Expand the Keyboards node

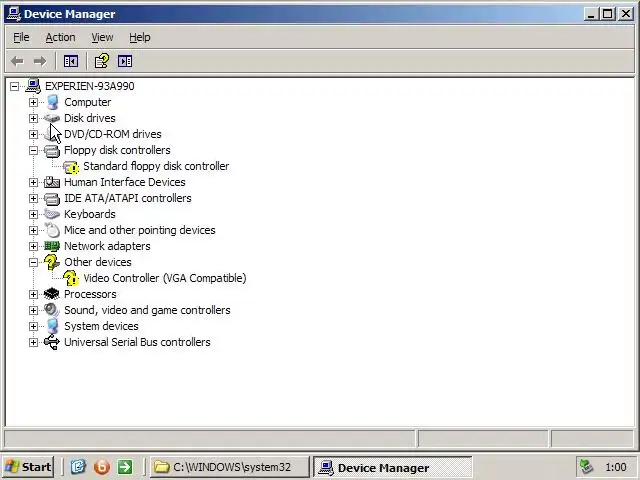pos(33,214)
